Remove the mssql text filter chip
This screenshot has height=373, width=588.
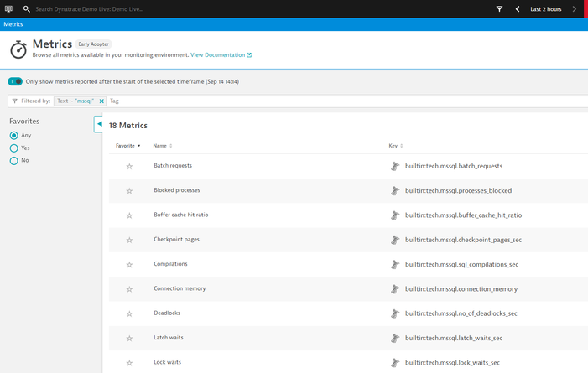click(101, 101)
